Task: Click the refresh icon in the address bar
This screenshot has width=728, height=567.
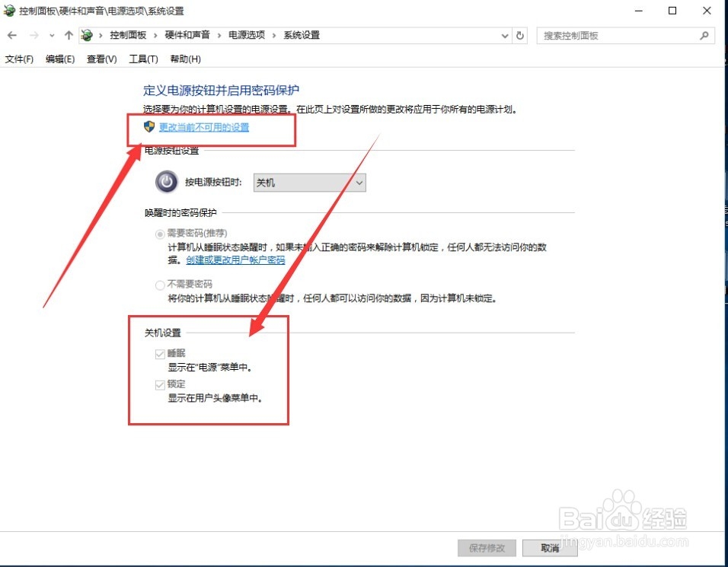Action: tap(519, 35)
